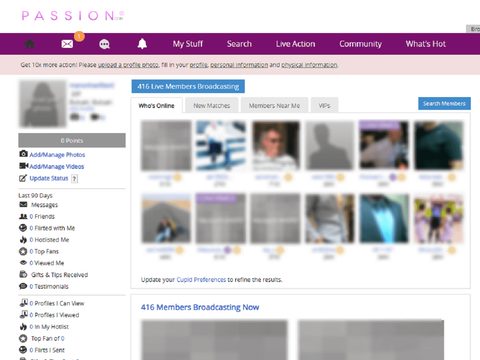Open the 416 Members Broadcasting Now heading link
Screen dimensions: 480x360
tap(200, 307)
